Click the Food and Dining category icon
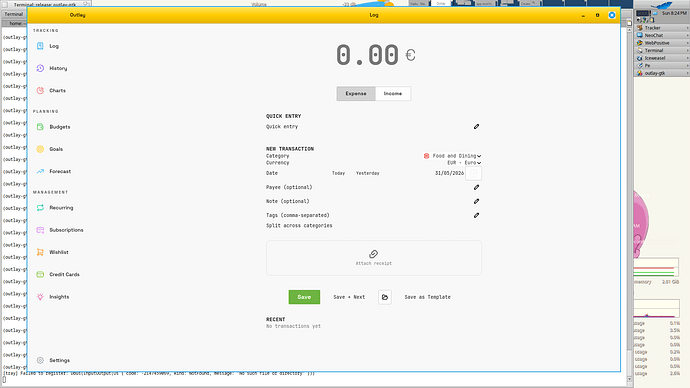 (426, 156)
